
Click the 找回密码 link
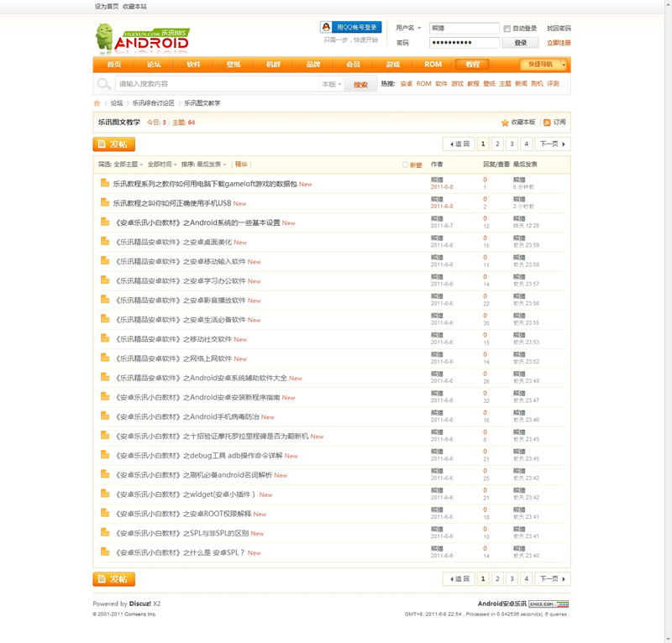tap(559, 29)
